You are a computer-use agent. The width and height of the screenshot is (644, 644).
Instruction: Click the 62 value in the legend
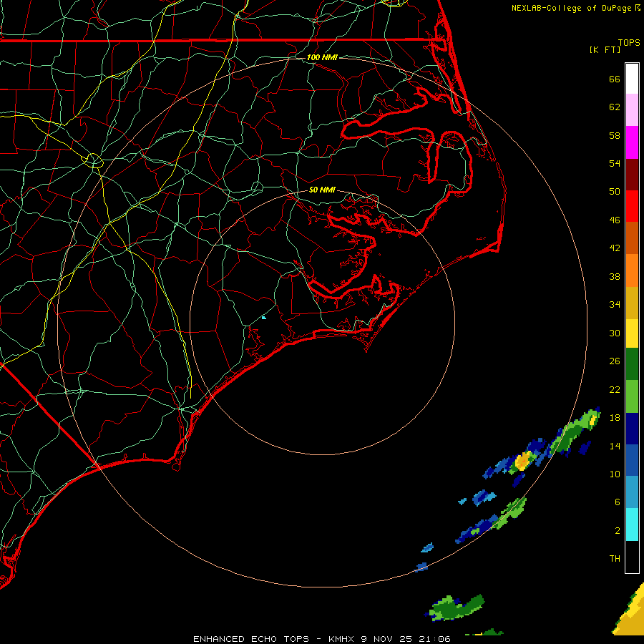coord(615,107)
